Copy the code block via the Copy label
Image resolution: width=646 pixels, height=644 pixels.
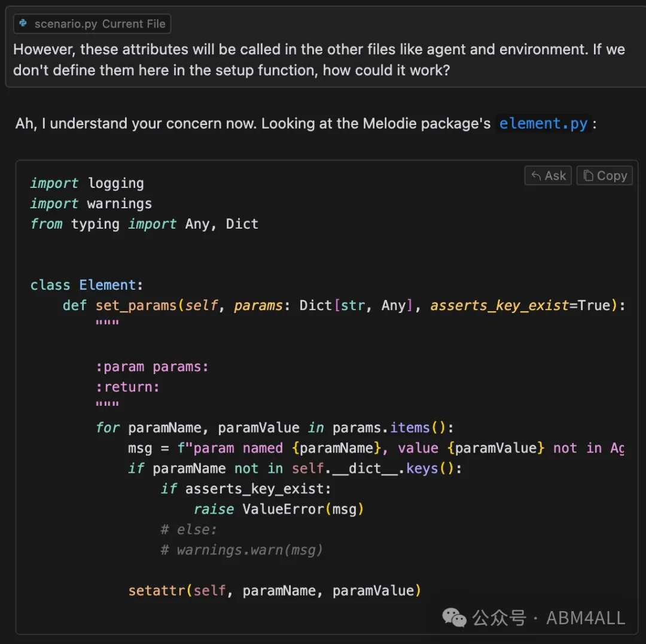(x=612, y=176)
